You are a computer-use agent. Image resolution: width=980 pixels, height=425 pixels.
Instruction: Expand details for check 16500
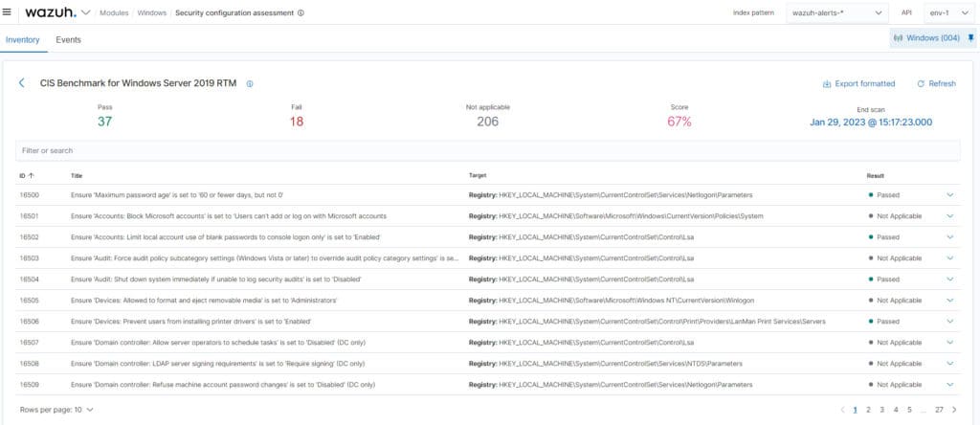pos(949,194)
